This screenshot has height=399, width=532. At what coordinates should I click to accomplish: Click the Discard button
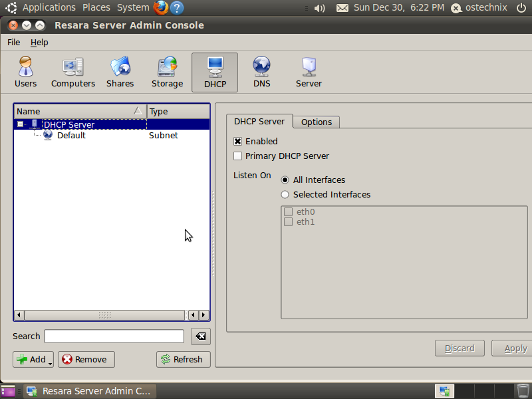(460, 348)
